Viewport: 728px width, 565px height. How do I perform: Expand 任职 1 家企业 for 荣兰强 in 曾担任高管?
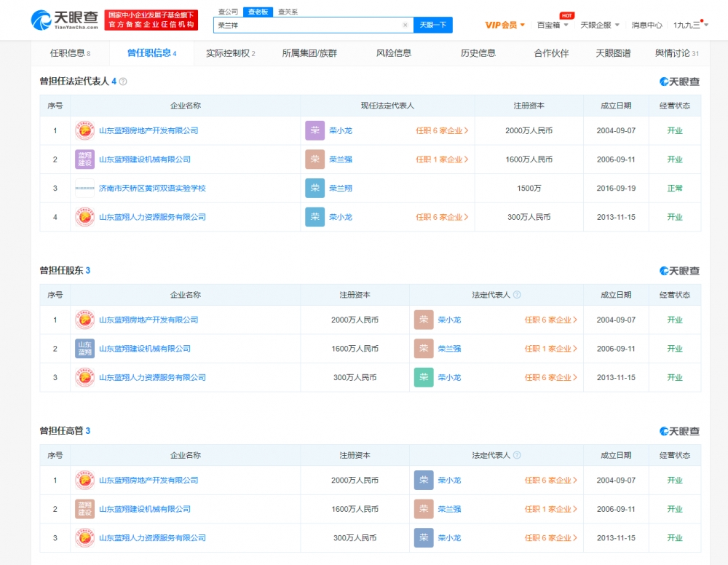(551, 509)
